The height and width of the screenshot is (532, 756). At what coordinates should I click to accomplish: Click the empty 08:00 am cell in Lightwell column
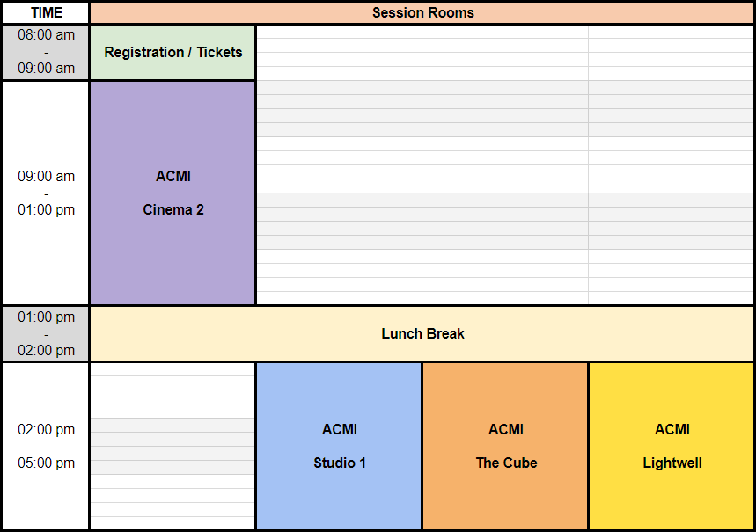click(x=672, y=52)
